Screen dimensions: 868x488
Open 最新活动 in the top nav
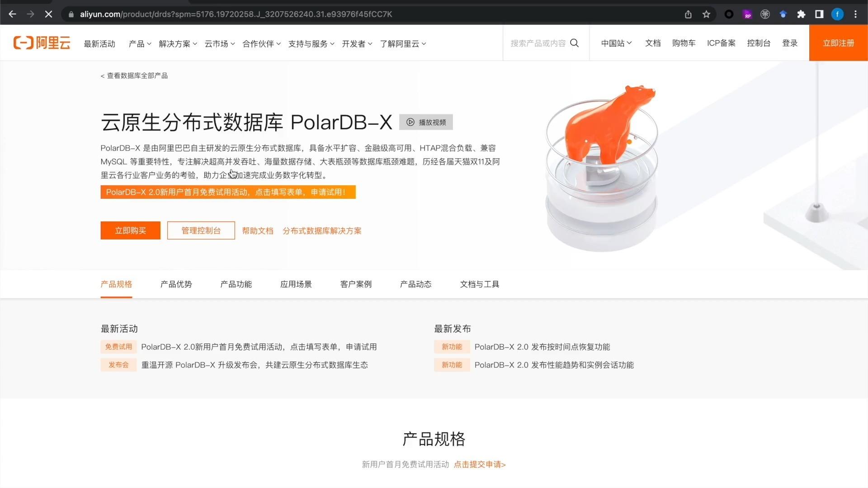tap(99, 44)
